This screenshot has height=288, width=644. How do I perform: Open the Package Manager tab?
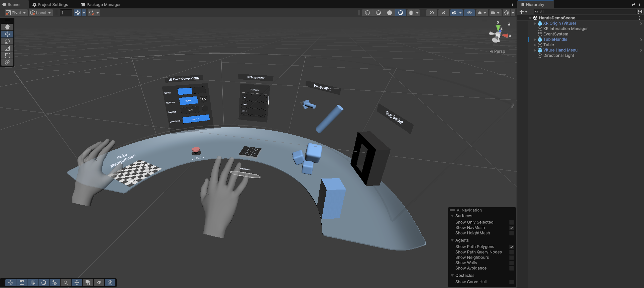[101, 4]
